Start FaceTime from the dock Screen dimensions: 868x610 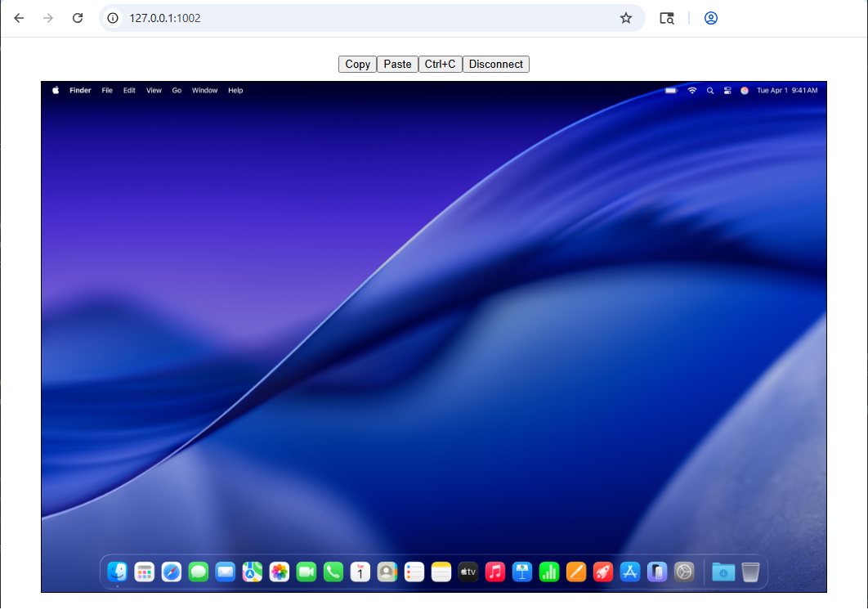click(306, 572)
